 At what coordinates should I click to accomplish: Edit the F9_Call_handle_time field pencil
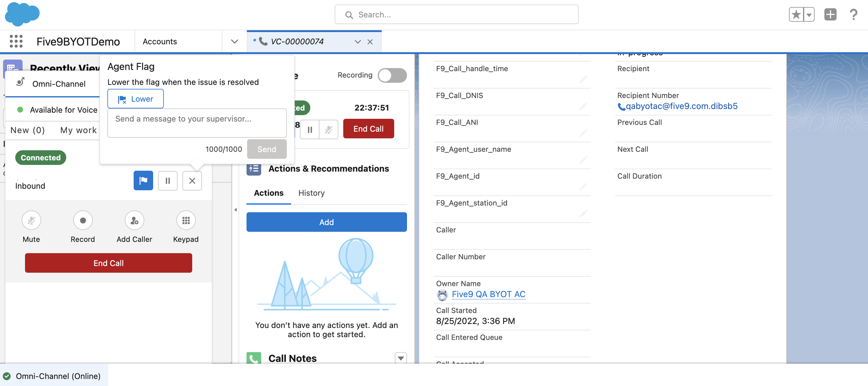click(x=583, y=80)
